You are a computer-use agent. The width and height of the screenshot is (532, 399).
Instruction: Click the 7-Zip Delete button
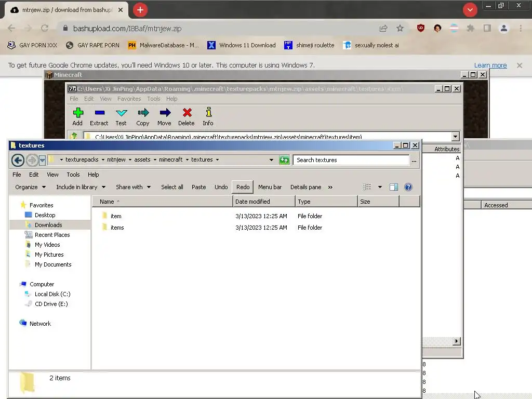click(x=187, y=116)
